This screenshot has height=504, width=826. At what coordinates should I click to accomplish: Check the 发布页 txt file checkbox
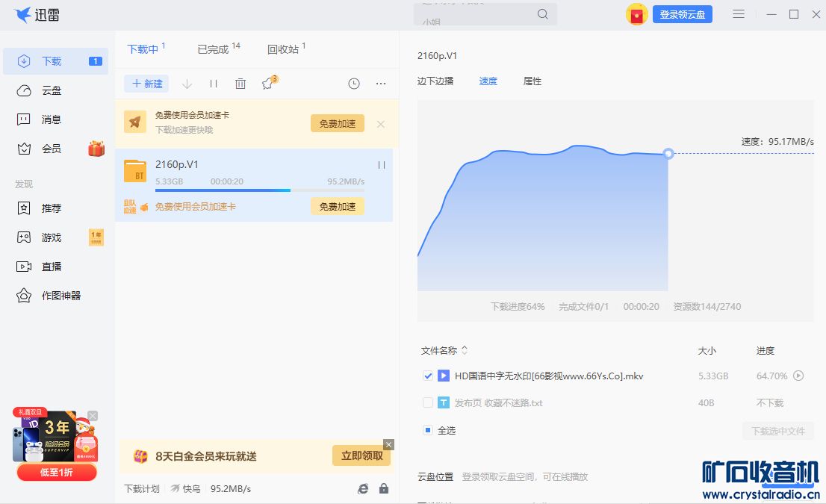tap(428, 402)
